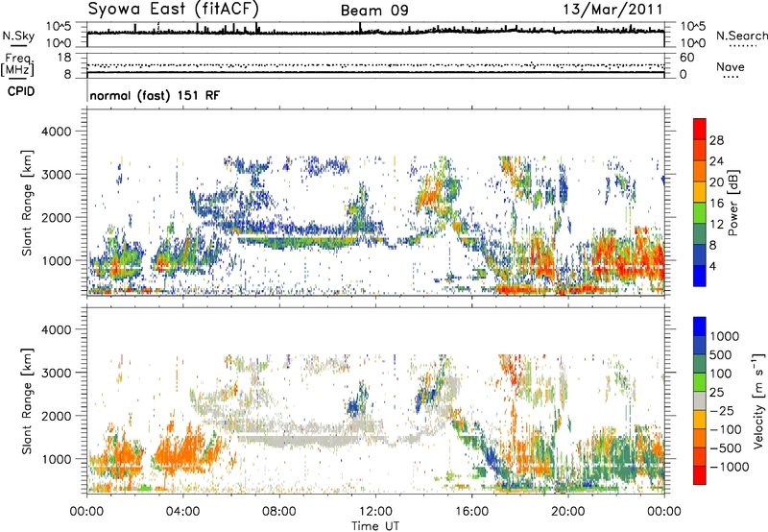The width and height of the screenshot is (768, 532).
Task: Click the 08:00 time axis tick label
Action: [279, 512]
